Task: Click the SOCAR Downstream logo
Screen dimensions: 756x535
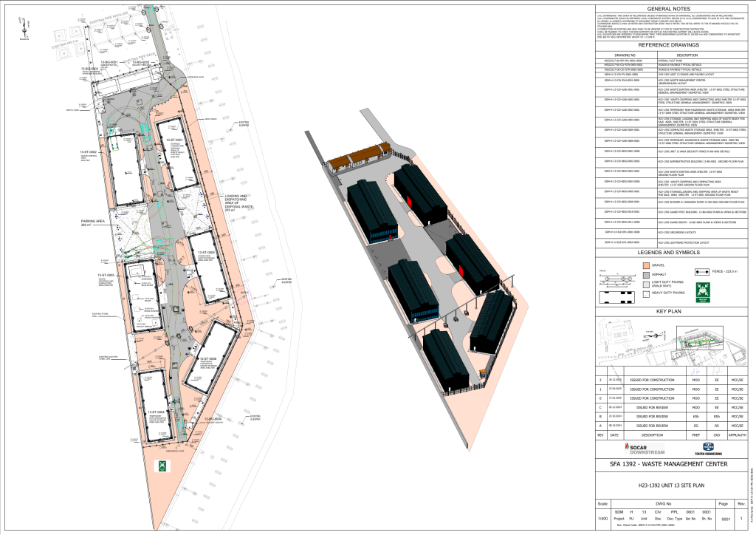Action: pyautogui.click(x=644, y=449)
